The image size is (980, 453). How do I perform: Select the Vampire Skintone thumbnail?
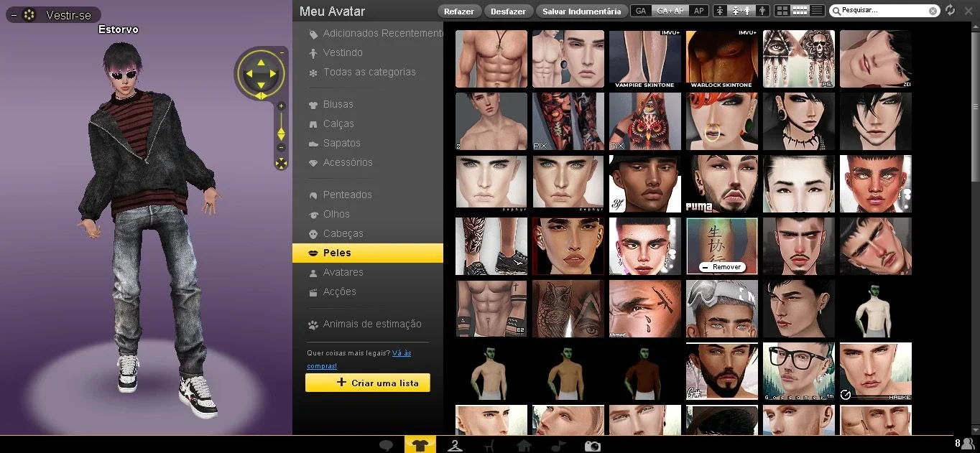click(x=644, y=59)
